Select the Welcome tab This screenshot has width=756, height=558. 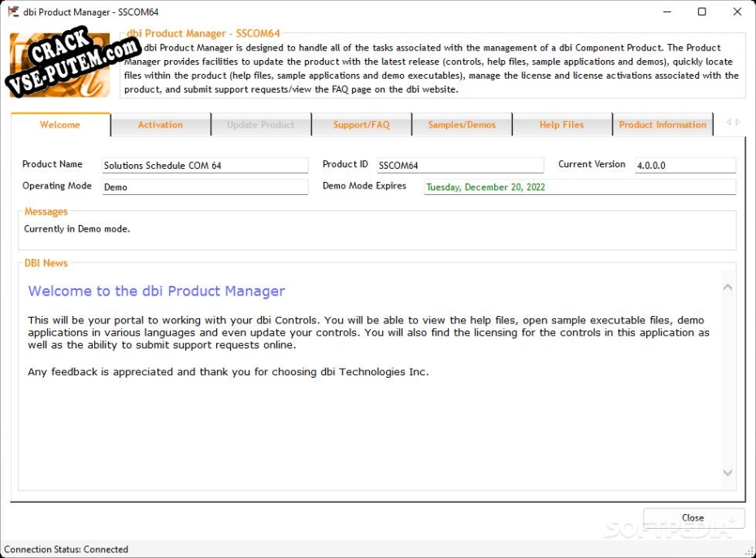[x=60, y=125]
